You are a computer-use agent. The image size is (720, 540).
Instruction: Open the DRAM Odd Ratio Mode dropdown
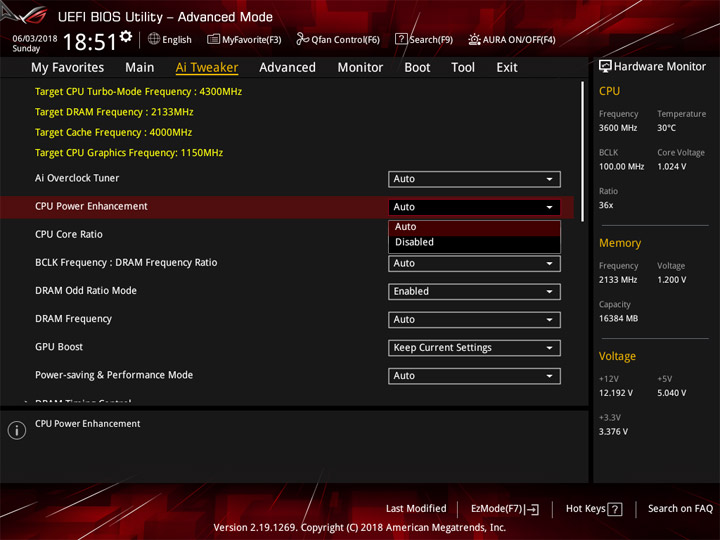(474, 292)
